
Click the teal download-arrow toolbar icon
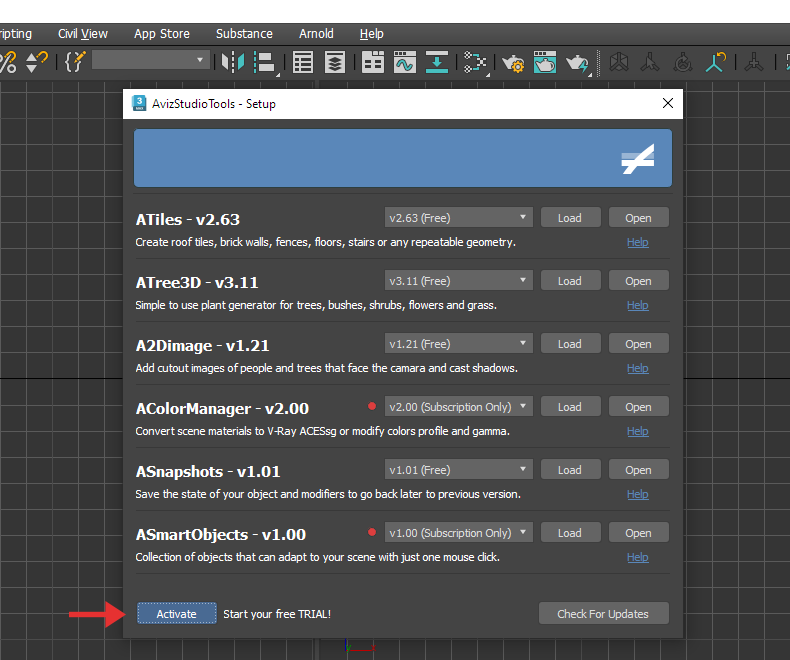pyautogui.click(x=437, y=62)
